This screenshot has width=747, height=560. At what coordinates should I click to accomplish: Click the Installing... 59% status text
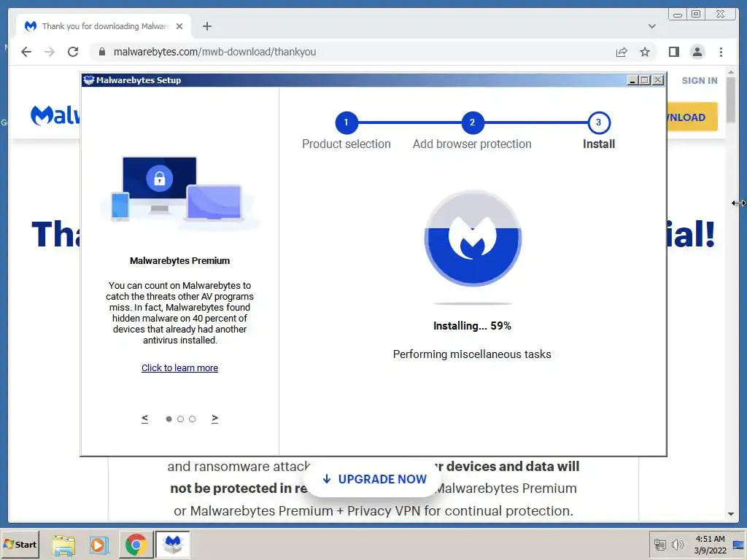472,326
